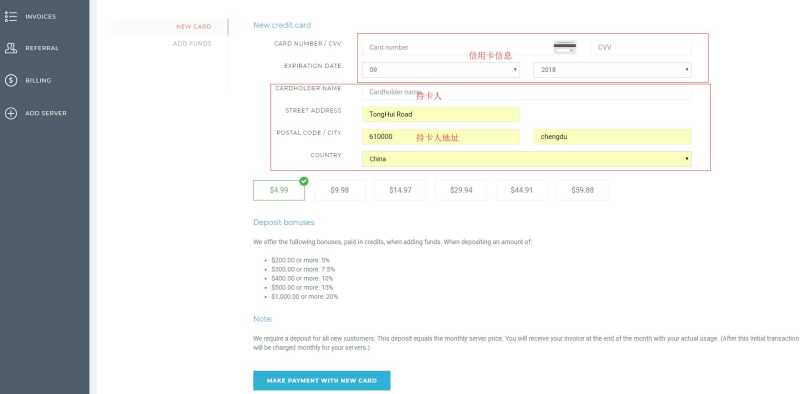This screenshot has height=394, width=800.
Task: Click the $200.00 or more bonus line
Action: tap(301, 260)
